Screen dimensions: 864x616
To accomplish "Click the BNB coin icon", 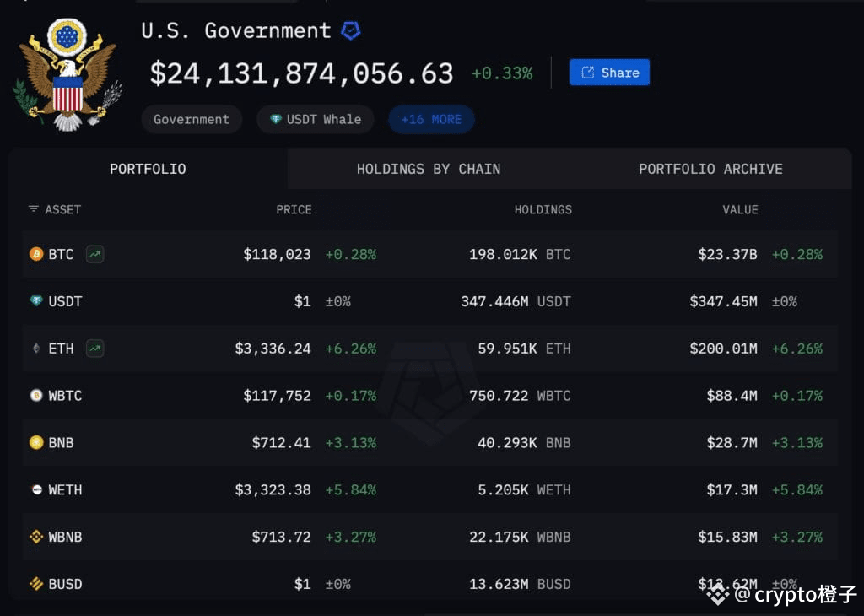I will tap(36, 442).
